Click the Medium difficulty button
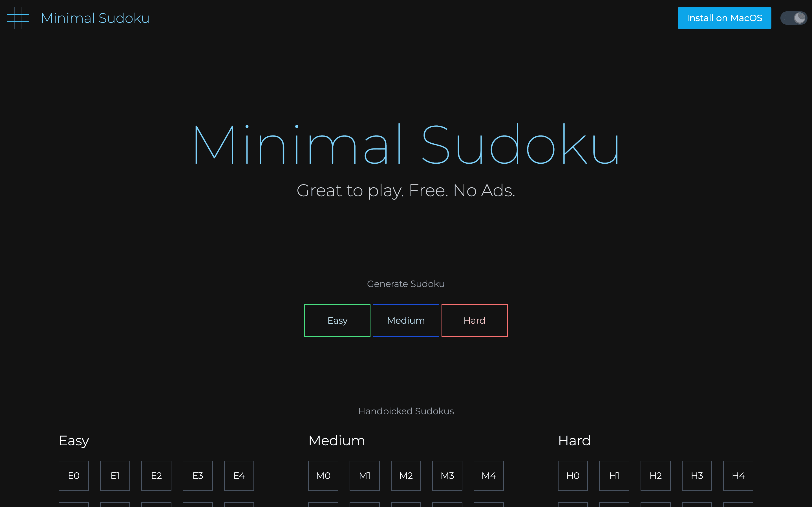Viewport: 812px width, 507px height. pos(406,320)
